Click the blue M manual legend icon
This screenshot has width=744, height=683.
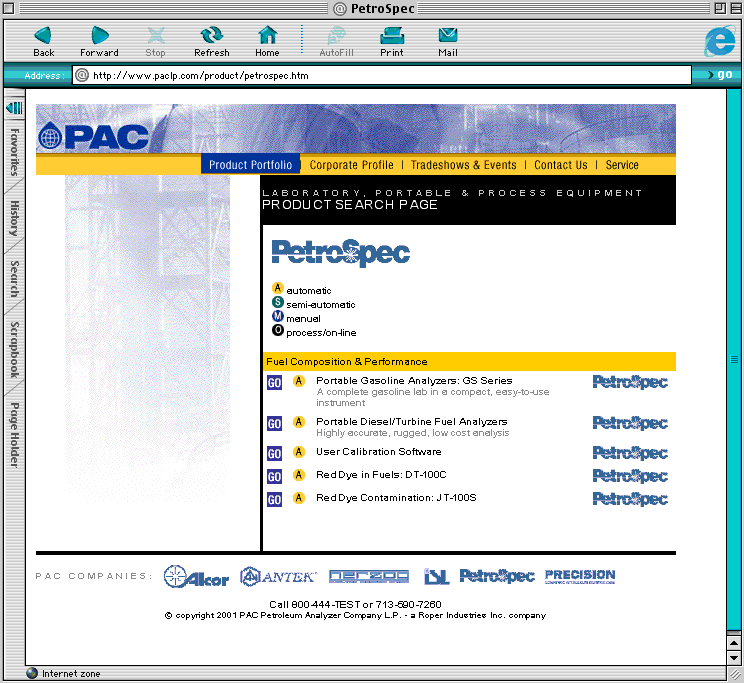[278, 316]
